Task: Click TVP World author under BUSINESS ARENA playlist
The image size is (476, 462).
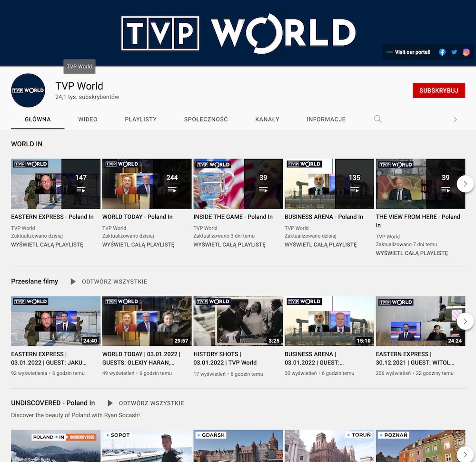Action: click(x=297, y=228)
